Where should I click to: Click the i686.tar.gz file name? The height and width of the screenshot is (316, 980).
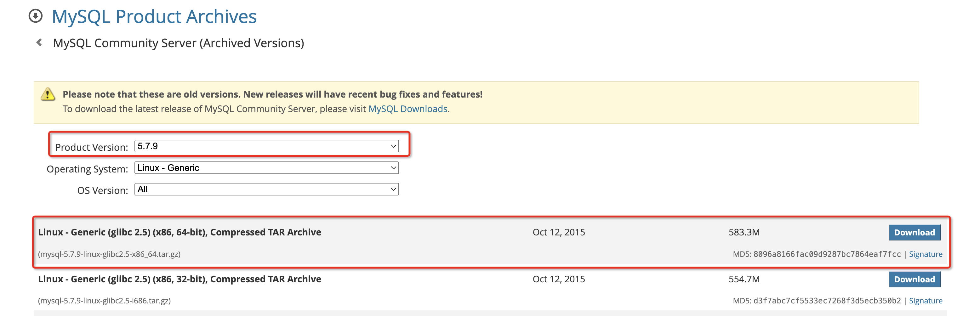104,301
